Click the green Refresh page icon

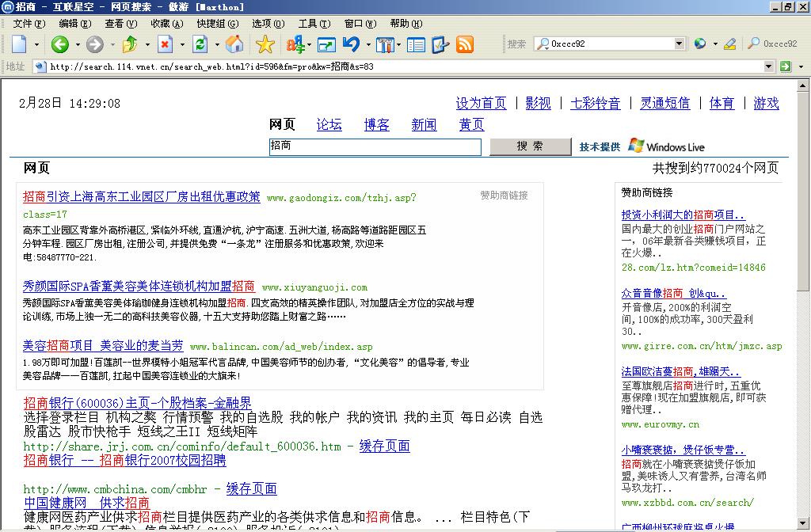tap(200, 44)
